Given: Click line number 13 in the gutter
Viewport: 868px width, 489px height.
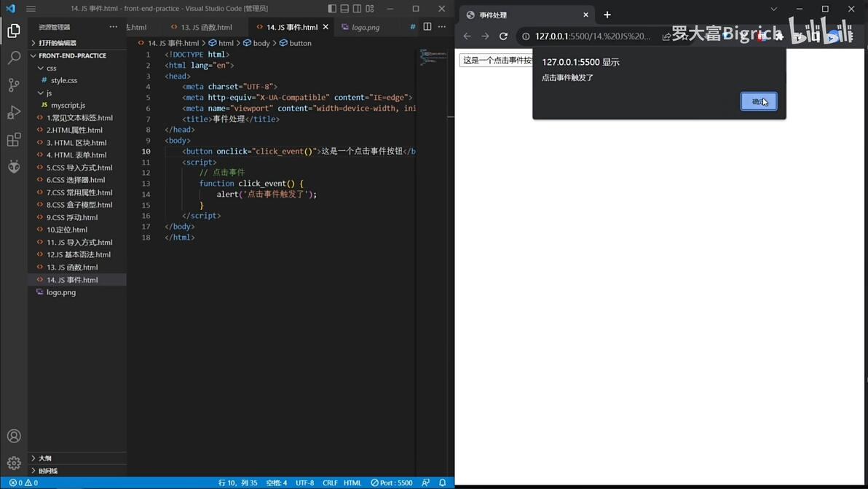Looking at the screenshot, I should point(146,184).
